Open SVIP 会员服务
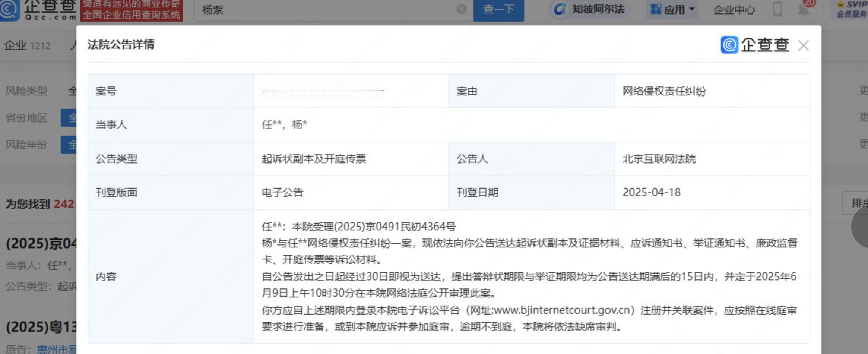The image size is (868, 354). tap(851, 9)
